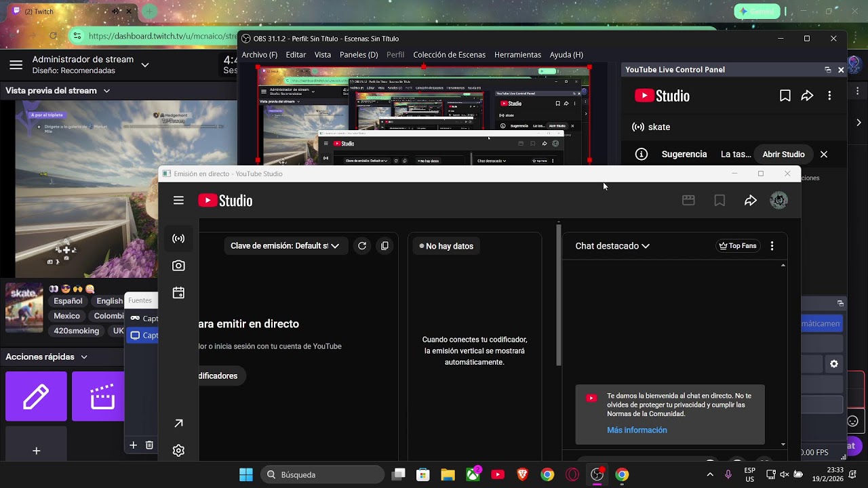Open the chat three-dot options menu
This screenshot has height=488, width=868.
point(772,246)
